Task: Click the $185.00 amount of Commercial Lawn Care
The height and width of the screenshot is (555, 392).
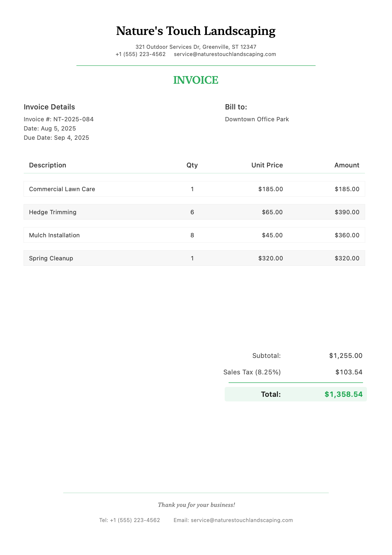Action: [x=347, y=189]
